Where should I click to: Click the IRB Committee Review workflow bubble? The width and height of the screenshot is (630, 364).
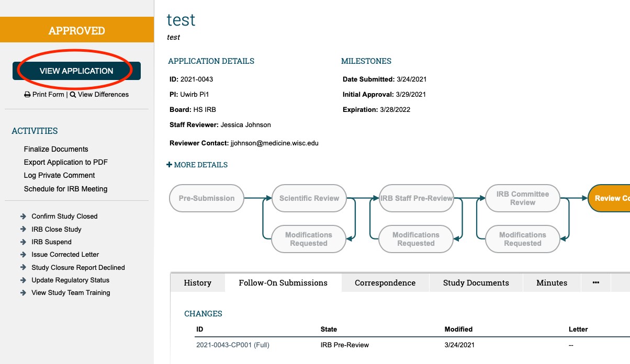click(522, 198)
